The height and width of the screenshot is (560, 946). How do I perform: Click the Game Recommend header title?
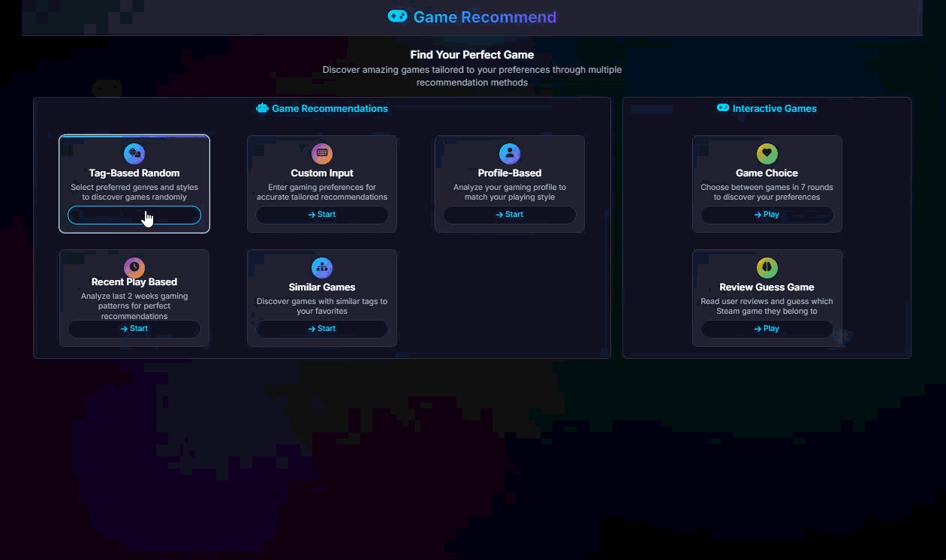point(485,17)
